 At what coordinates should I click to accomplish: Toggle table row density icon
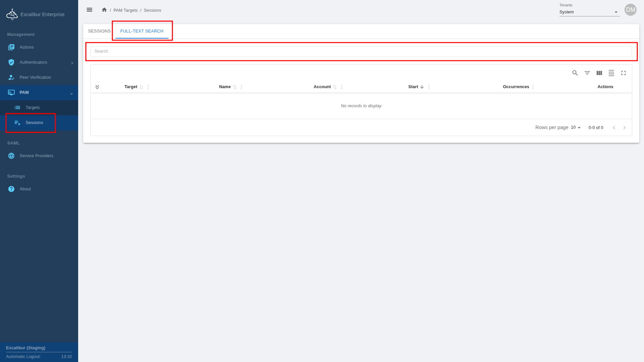point(611,73)
